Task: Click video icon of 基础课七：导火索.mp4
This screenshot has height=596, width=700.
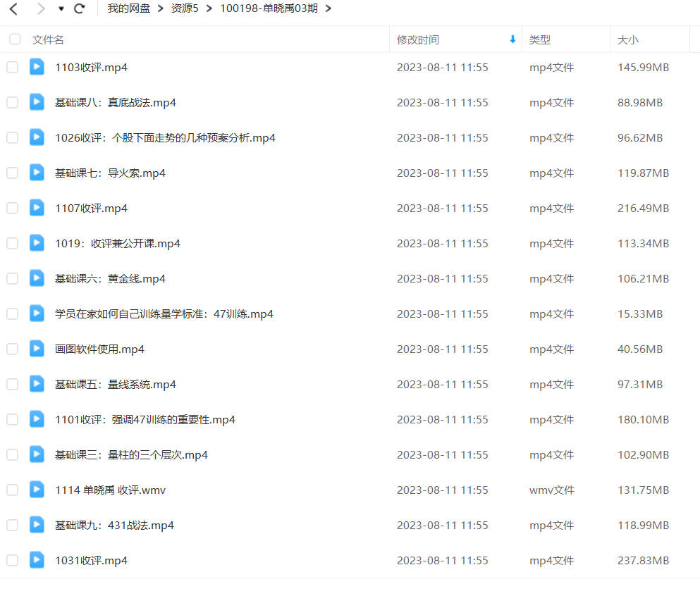Action: click(37, 173)
